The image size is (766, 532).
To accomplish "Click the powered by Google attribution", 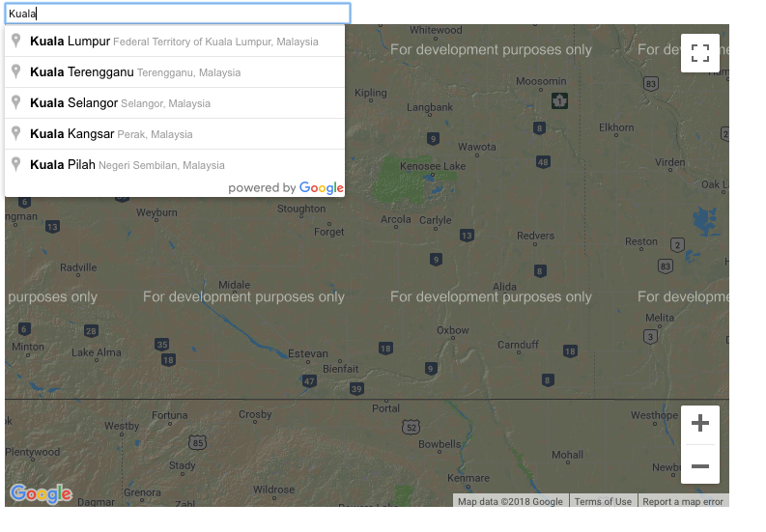I will tap(286, 188).
